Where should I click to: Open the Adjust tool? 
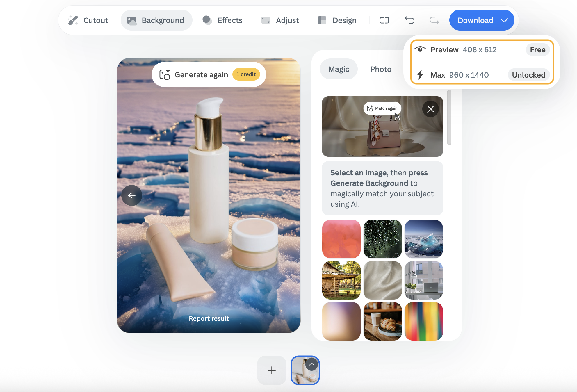pyautogui.click(x=280, y=20)
